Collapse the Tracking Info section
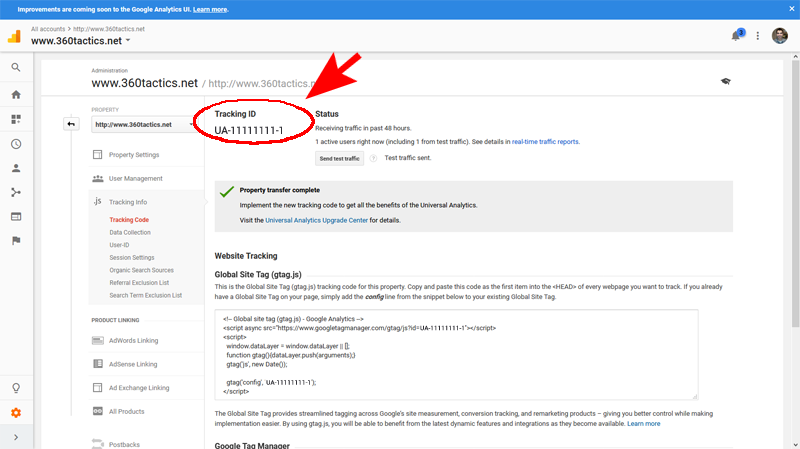This screenshot has width=800, height=449. 128,202
